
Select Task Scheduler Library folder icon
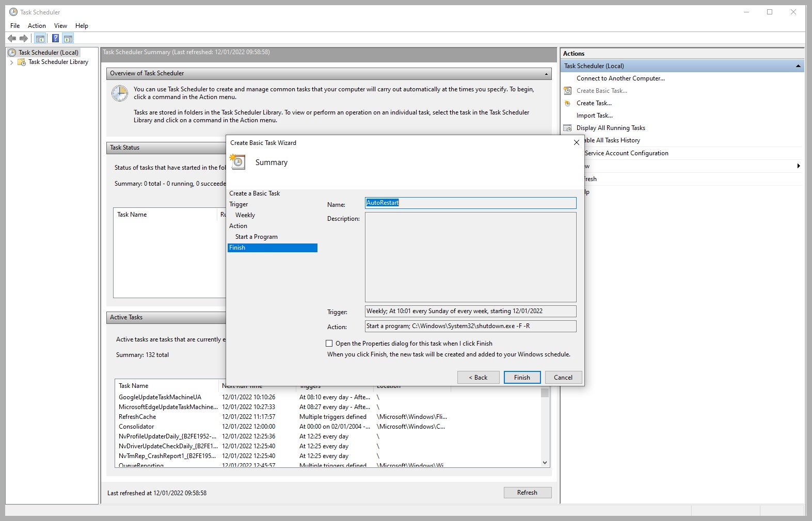pos(22,62)
